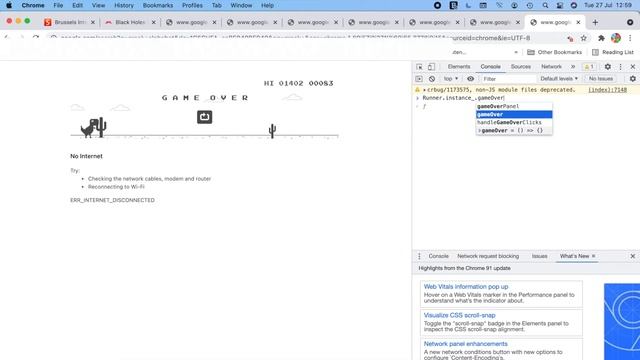
Task: Open the Issues drawer tab
Action: point(539,256)
